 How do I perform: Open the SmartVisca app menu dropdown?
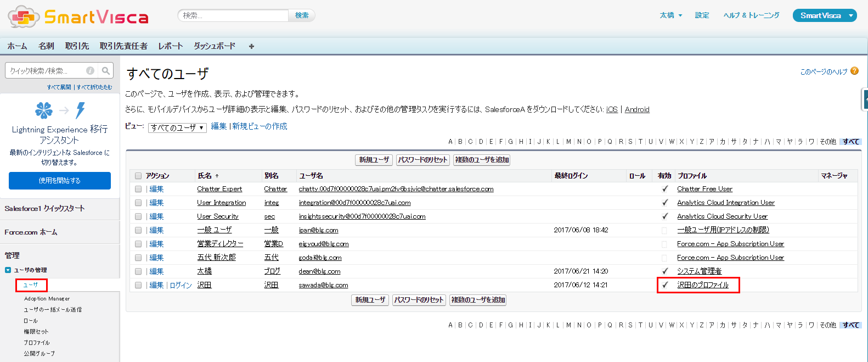pos(825,15)
